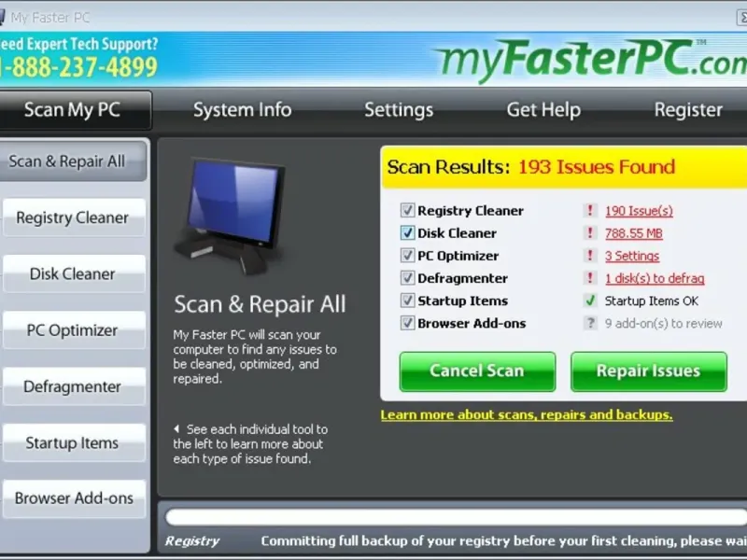
Task: Open the Settings tab
Action: (x=399, y=110)
